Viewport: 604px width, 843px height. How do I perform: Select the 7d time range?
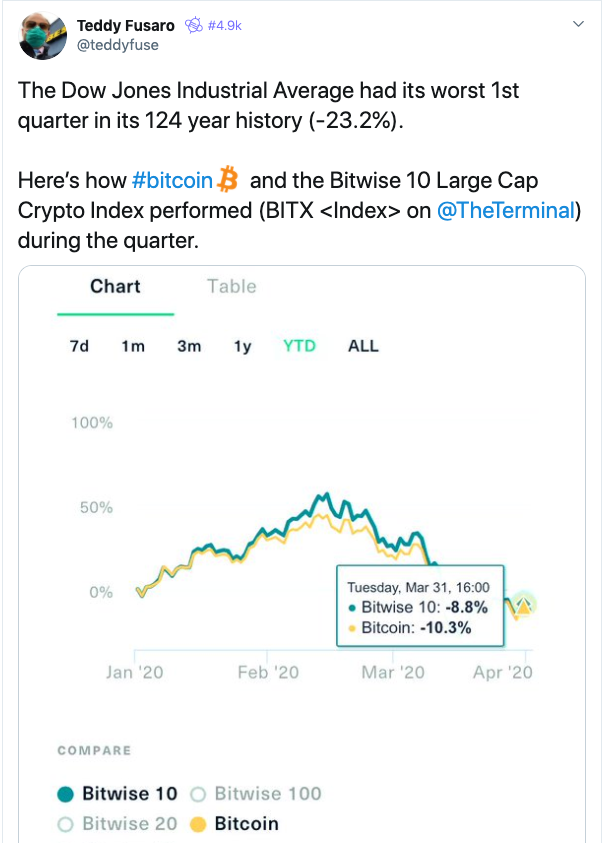(79, 346)
